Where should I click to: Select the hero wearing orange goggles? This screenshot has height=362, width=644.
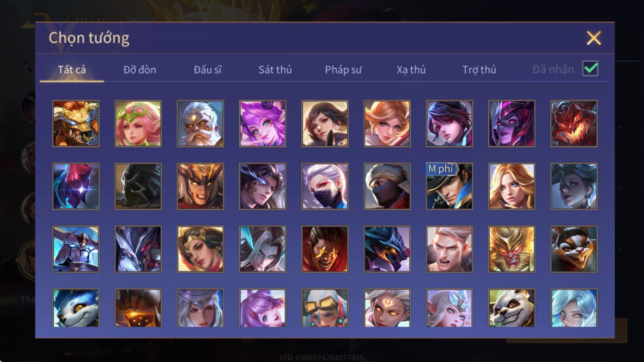point(325,308)
